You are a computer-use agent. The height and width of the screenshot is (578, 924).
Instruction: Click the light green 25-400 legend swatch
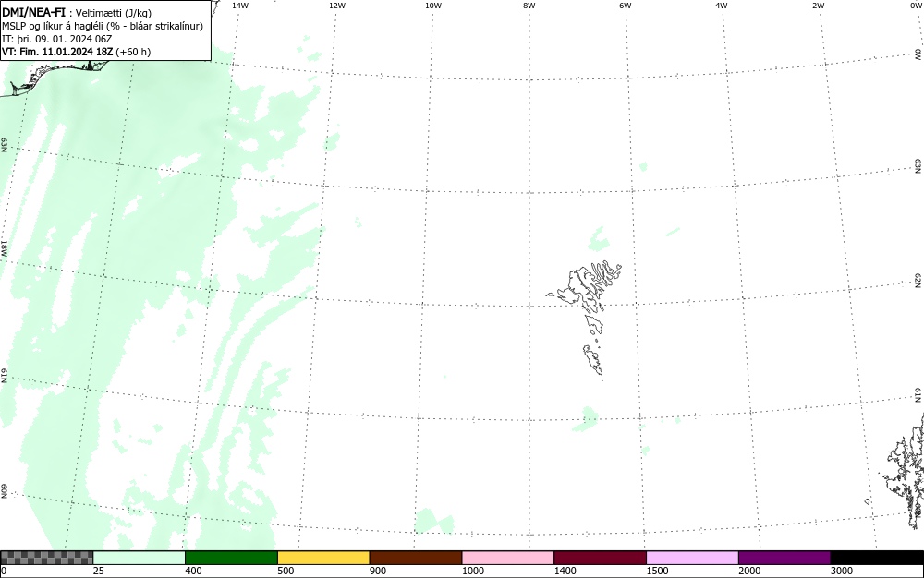click(x=140, y=558)
